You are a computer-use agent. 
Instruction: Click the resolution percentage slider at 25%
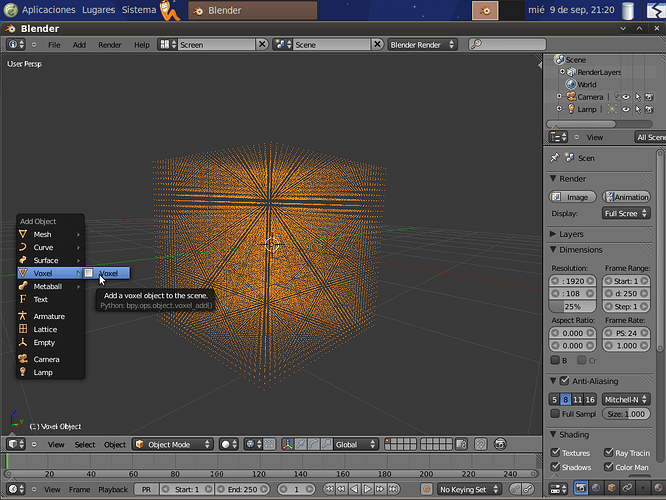tap(573, 306)
